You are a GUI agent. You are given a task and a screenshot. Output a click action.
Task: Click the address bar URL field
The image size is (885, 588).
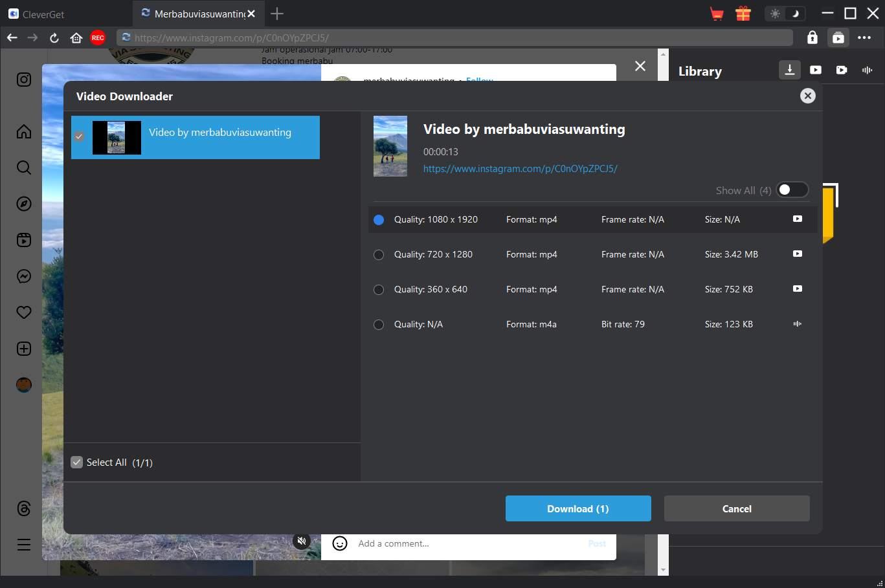[453, 38]
